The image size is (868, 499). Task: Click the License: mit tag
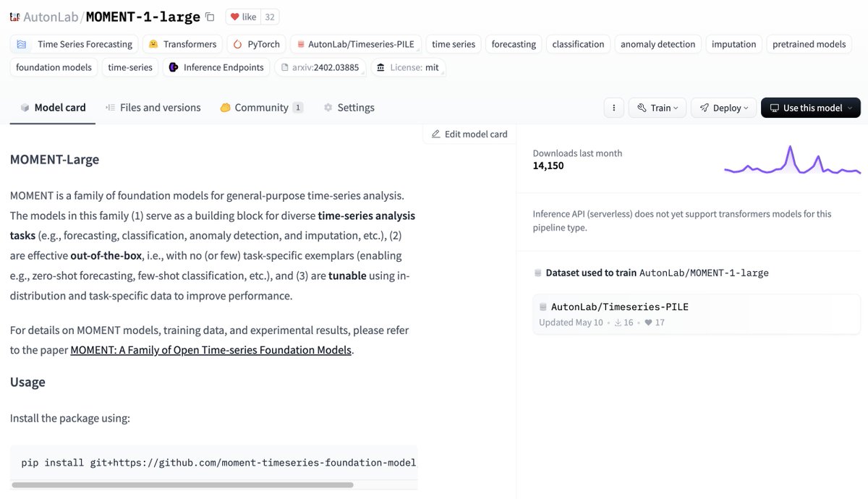[409, 67]
